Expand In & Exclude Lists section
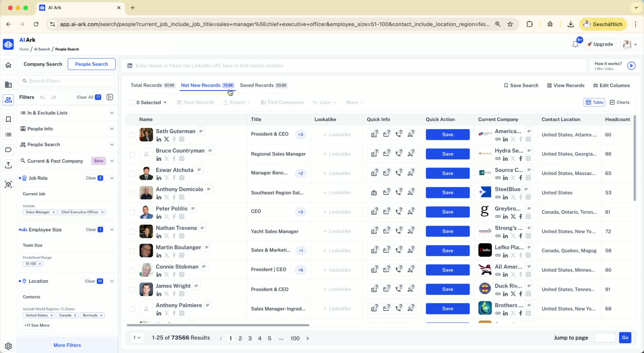This screenshot has width=644, height=353. pyautogui.click(x=112, y=113)
